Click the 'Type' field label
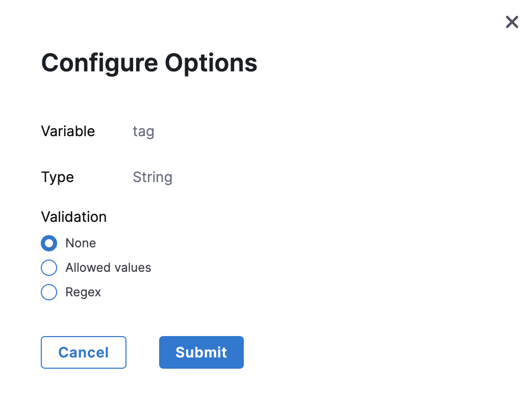 click(57, 177)
